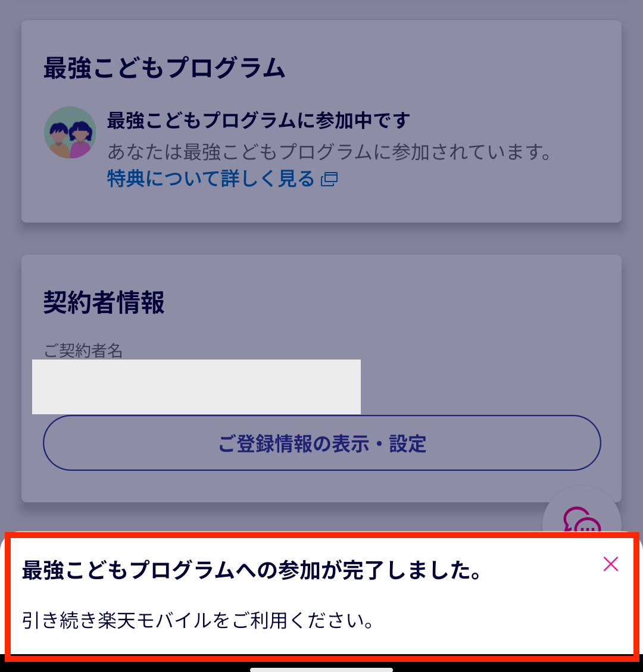
Task: Open the 特典について詳しく見る link
Action: 211,179
